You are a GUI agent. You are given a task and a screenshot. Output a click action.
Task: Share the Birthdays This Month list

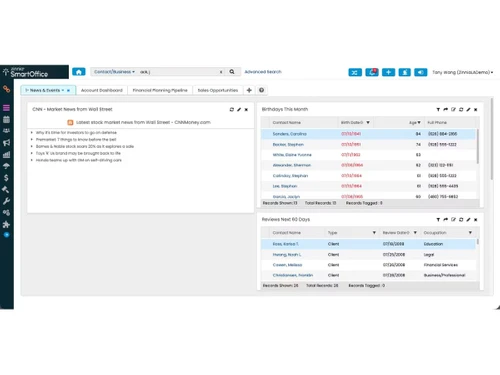click(x=446, y=109)
